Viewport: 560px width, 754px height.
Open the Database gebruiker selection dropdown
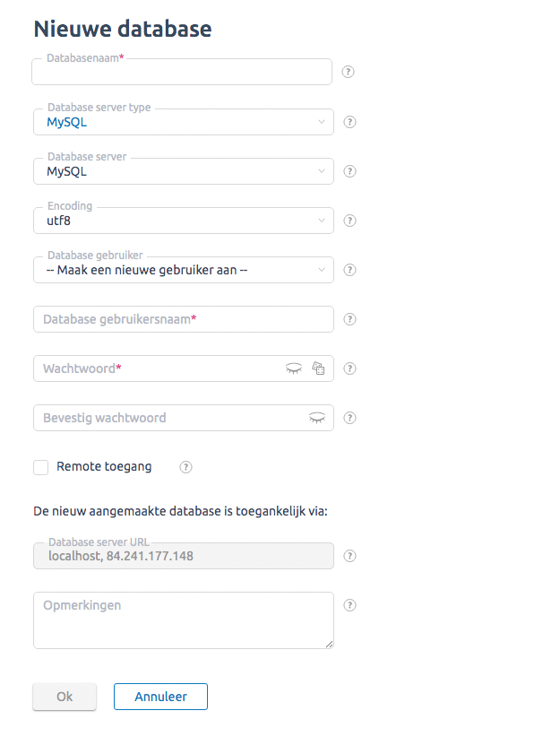pyautogui.click(x=184, y=270)
